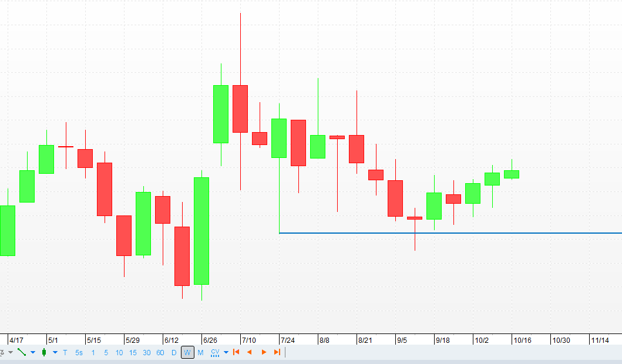Step forward with orange right arrow
The width and height of the screenshot is (622, 364).
click(x=264, y=352)
